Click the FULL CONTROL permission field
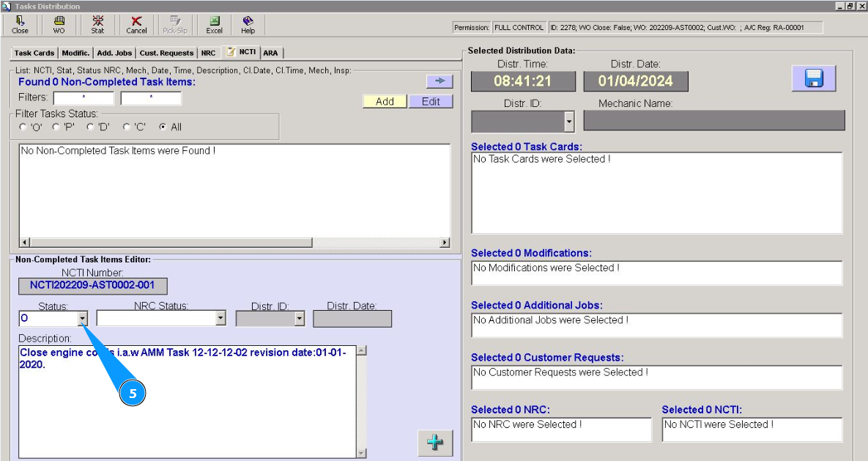868x461 pixels. 519,27
